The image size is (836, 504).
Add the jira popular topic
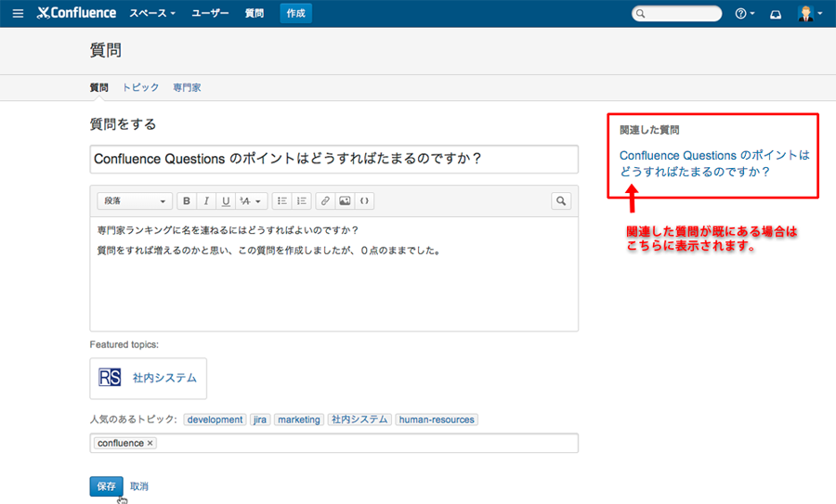coord(260,420)
